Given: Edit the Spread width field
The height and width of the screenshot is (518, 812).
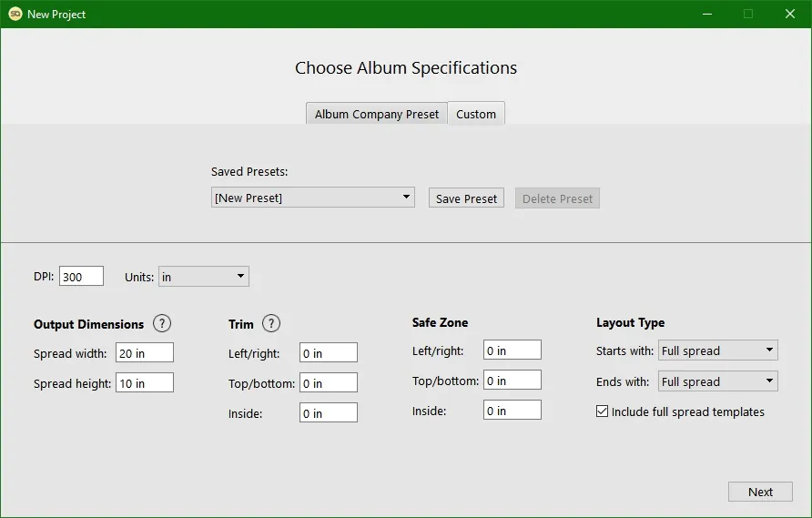Looking at the screenshot, I should 145,352.
